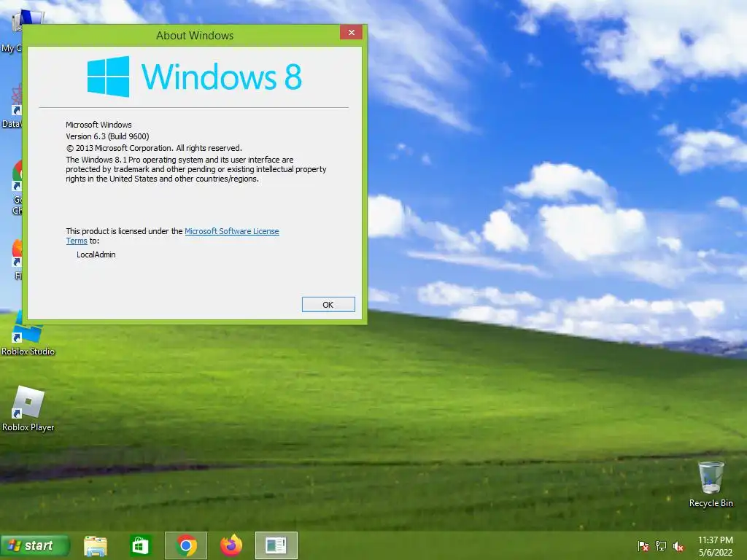The image size is (747, 560).
Task: Open the Windows Store taskbar icon
Action: tap(140, 545)
